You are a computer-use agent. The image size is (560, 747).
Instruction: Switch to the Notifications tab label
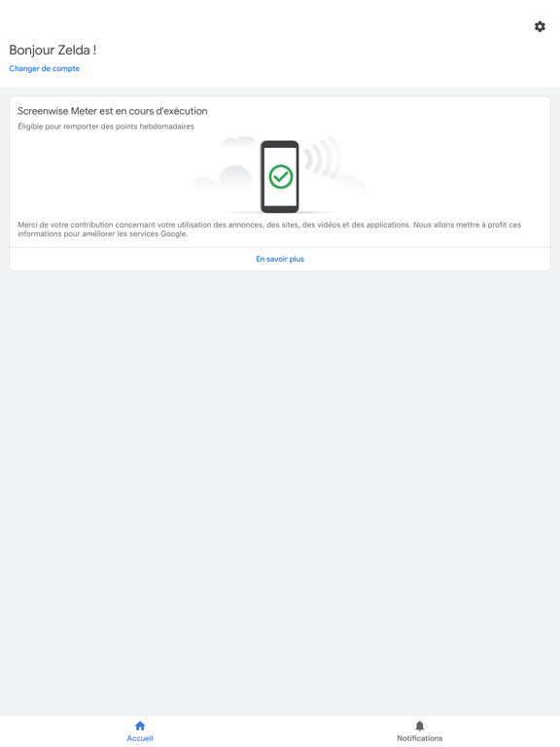tap(420, 738)
